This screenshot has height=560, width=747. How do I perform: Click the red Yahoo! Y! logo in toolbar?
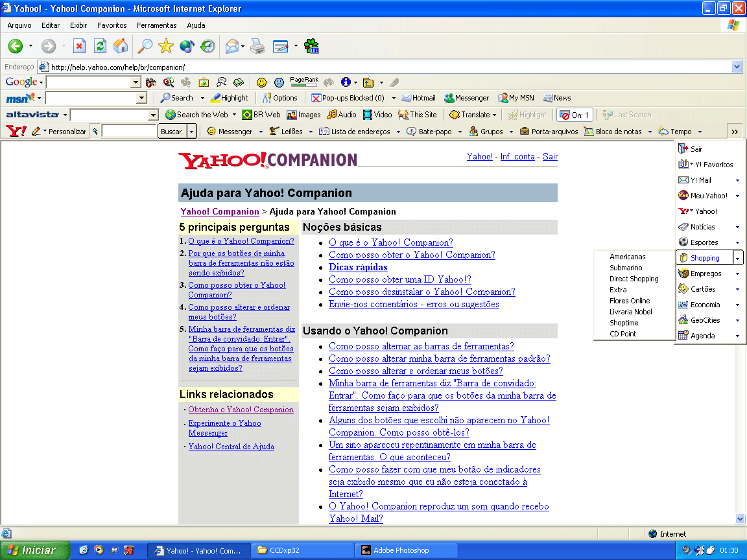[16, 131]
